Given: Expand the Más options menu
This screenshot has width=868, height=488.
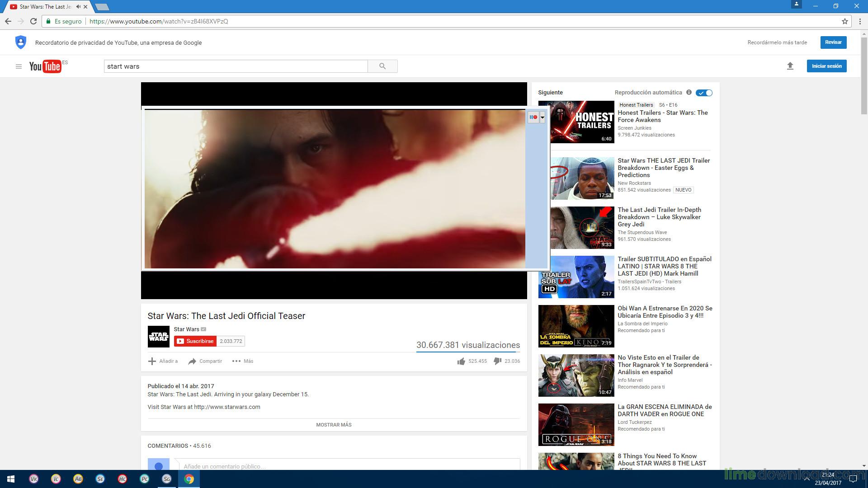Looking at the screenshot, I should point(242,361).
